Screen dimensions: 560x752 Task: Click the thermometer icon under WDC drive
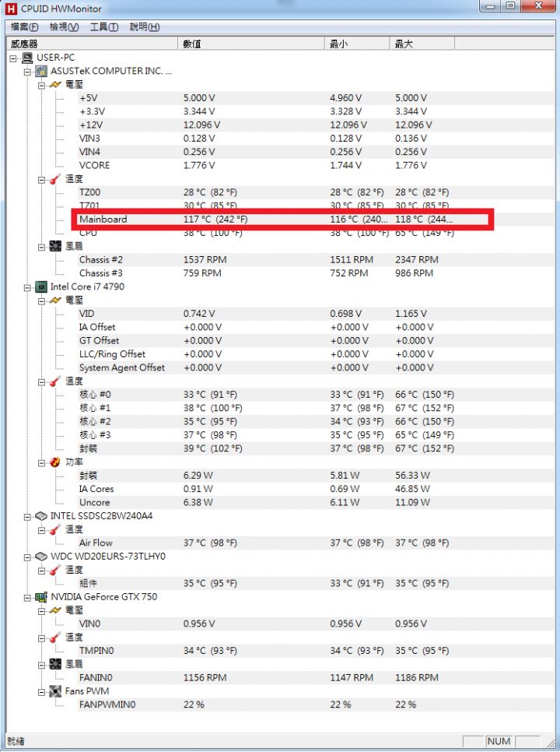tap(55, 570)
